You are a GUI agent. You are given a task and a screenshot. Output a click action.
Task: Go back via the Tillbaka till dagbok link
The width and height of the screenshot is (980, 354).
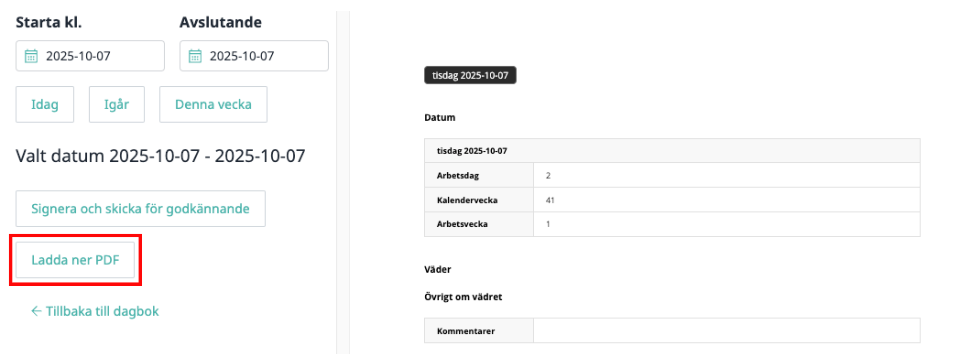[95, 311]
